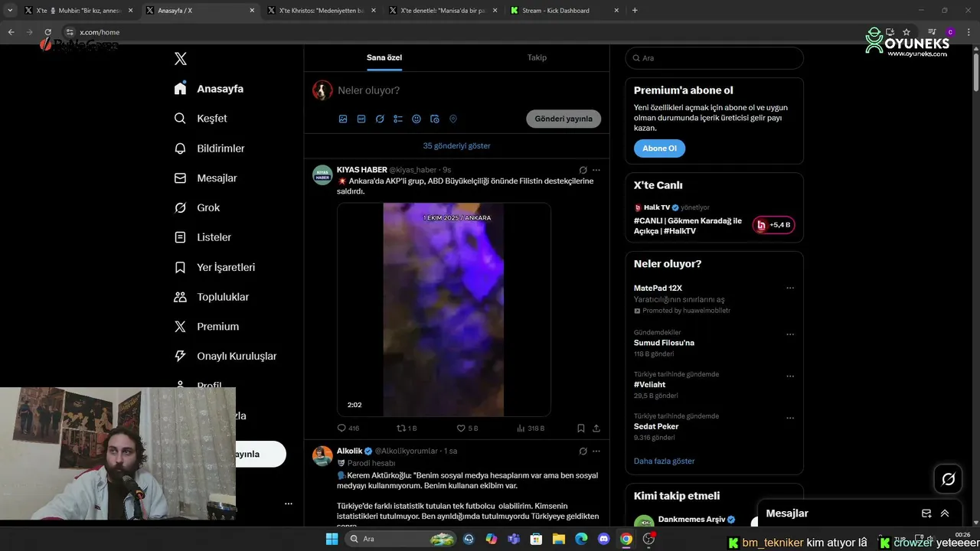Open more options for MatePad 12X
This screenshot has width=980, height=551.
click(790, 289)
